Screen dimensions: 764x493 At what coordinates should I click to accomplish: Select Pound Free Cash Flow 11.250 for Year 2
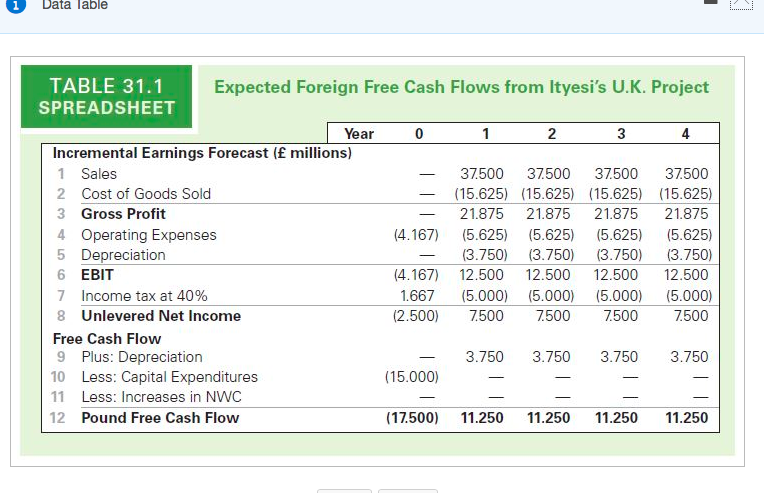click(x=548, y=417)
